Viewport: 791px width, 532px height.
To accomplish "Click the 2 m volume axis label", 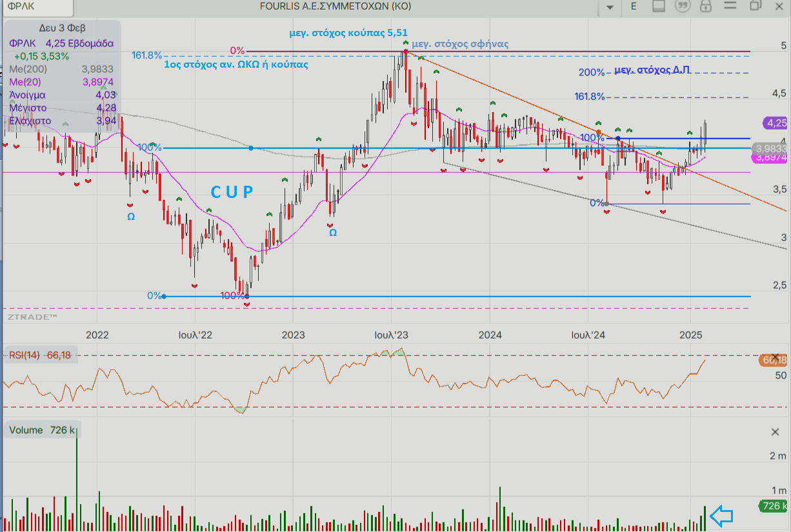I will [777, 456].
